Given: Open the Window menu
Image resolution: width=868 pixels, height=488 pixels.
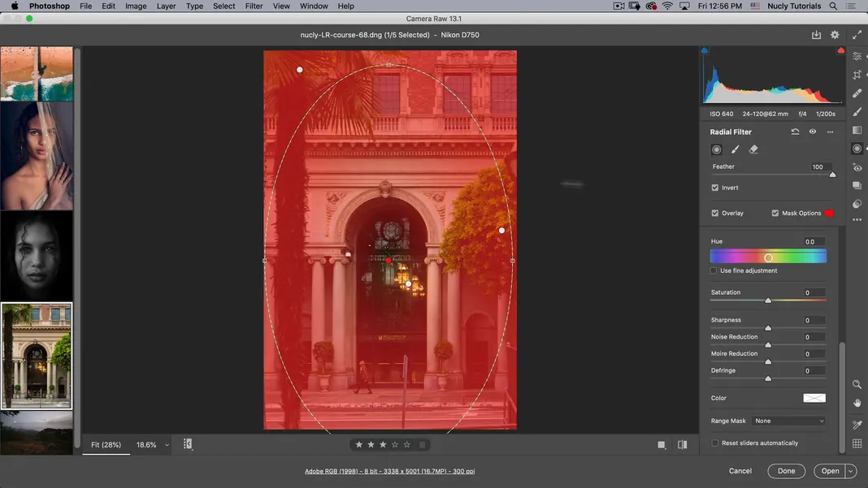Looking at the screenshot, I should pos(314,6).
